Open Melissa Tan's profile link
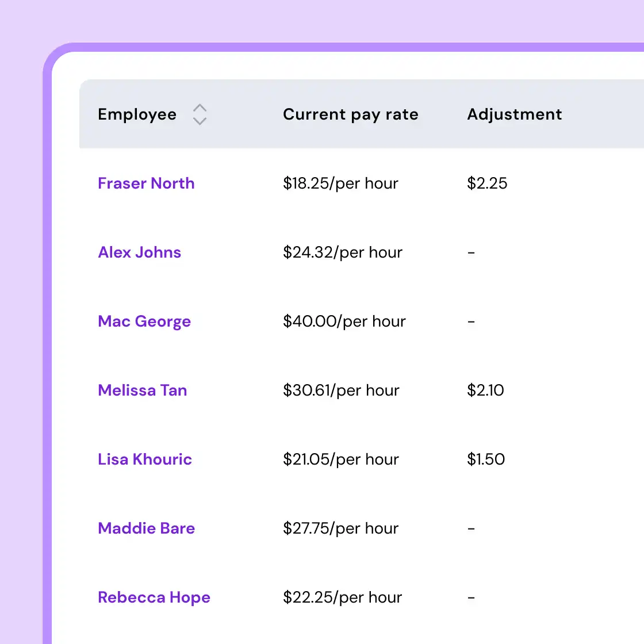Screen dimensions: 644x644 pos(142,390)
